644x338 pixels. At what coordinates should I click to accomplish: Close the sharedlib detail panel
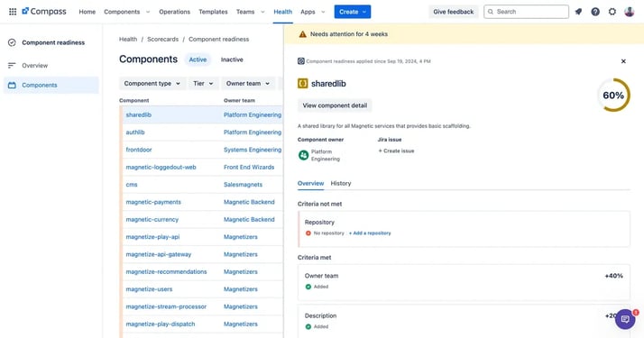tap(623, 61)
